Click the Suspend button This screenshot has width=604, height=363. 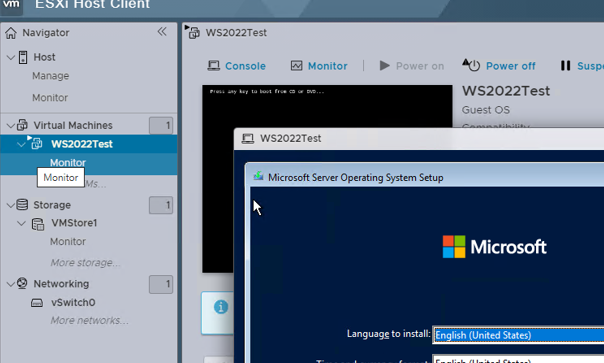[x=582, y=66]
